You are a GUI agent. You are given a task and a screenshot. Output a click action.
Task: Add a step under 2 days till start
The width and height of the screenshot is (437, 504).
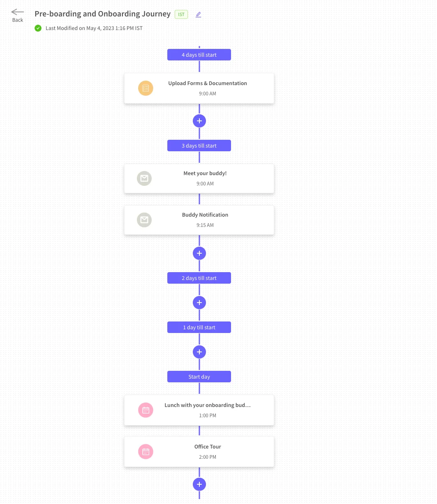pos(199,303)
